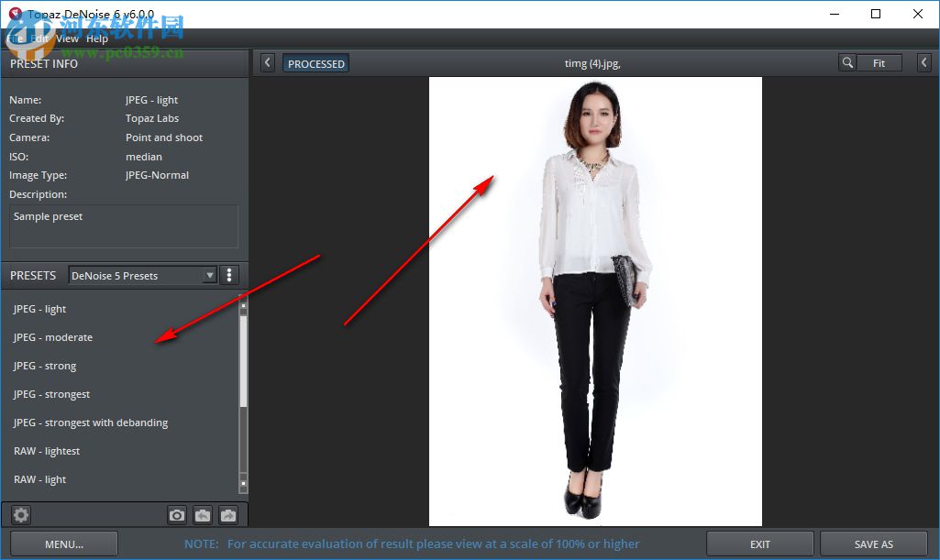Collapse the left panel with arrow
Screen dimensions: 940x560
[268, 63]
